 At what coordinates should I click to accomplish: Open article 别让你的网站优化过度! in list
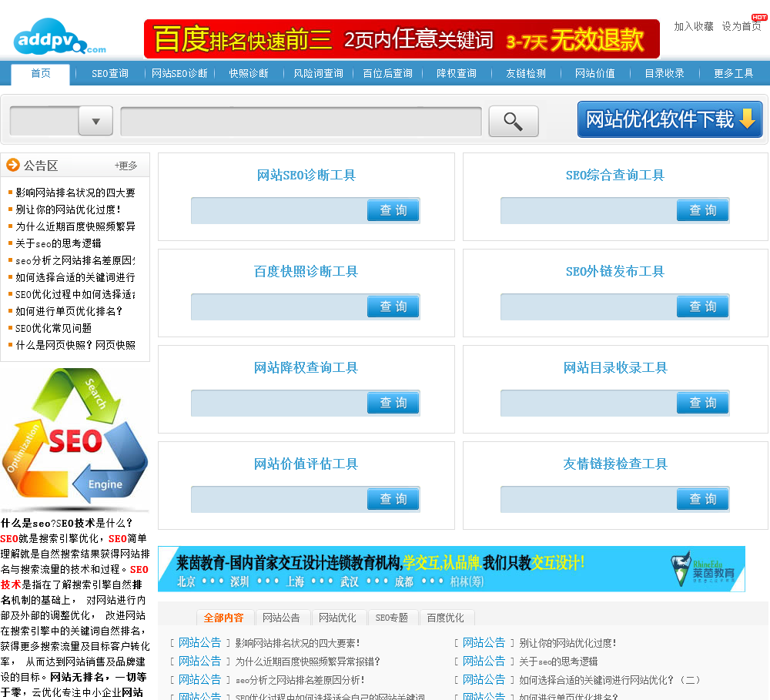coord(567,643)
